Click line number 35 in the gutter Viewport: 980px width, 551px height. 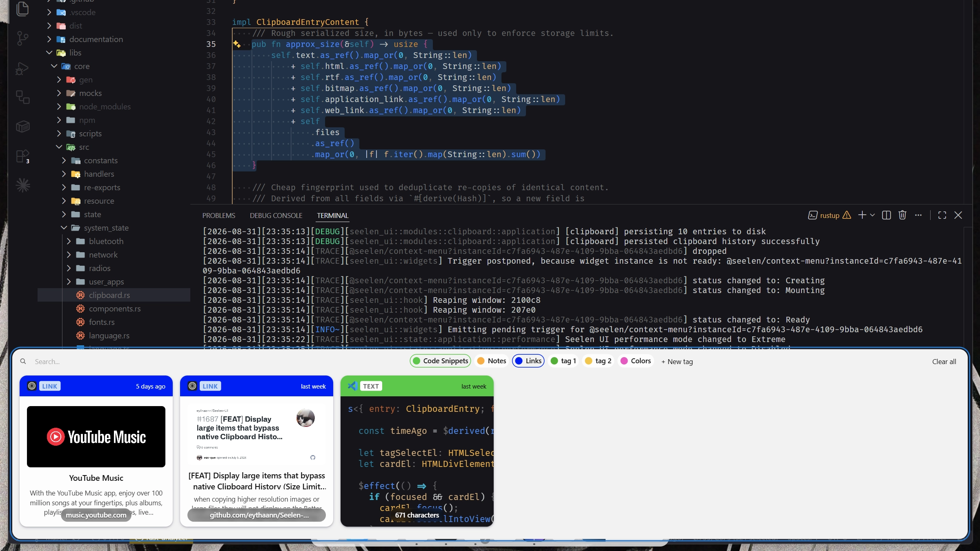pyautogui.click(x=211, y=44)
